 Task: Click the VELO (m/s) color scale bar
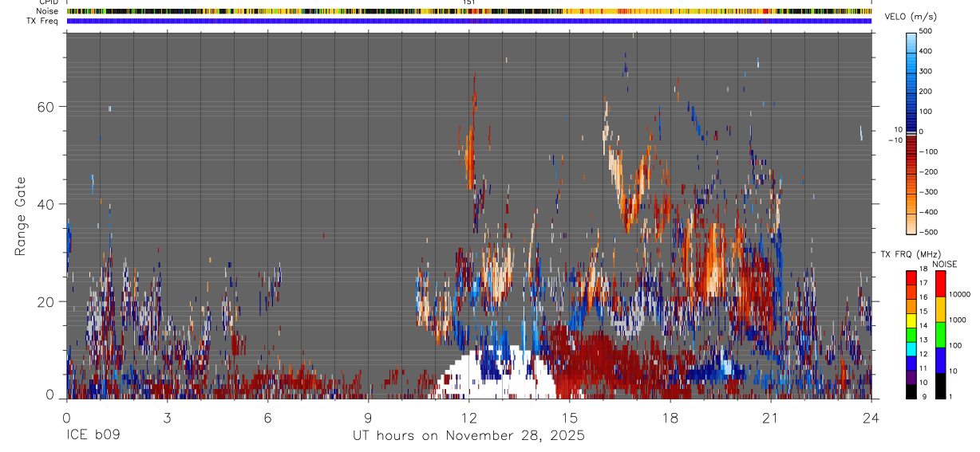911,132
